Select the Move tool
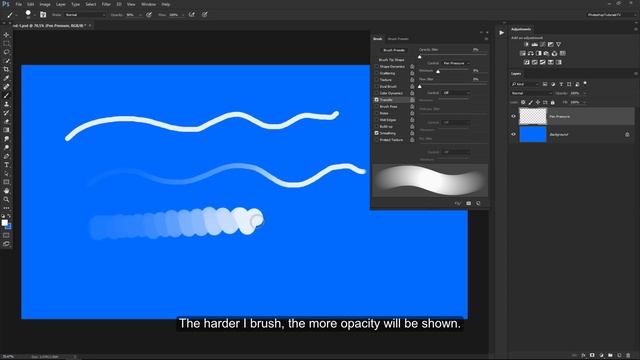 coord(6,35)
